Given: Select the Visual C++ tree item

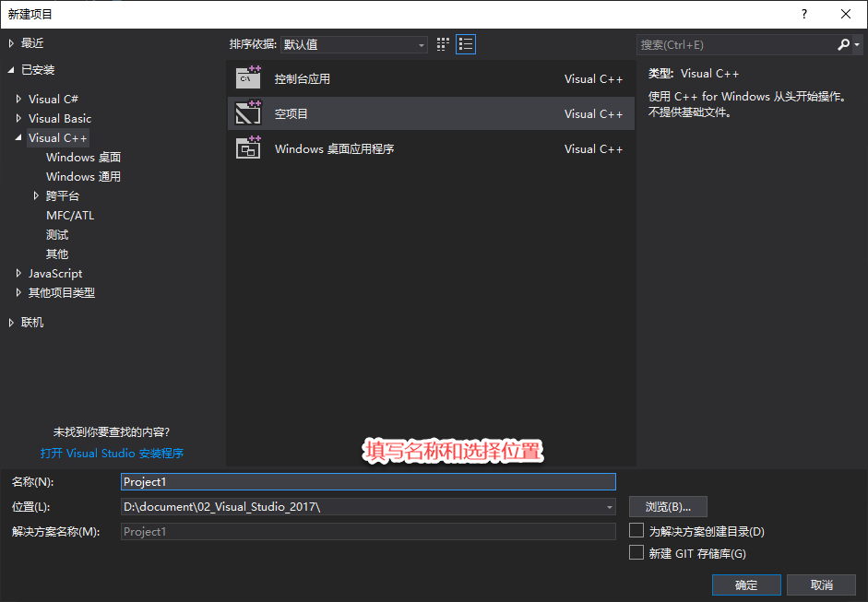Looking at the screenshot, I should tap(57, 137).
